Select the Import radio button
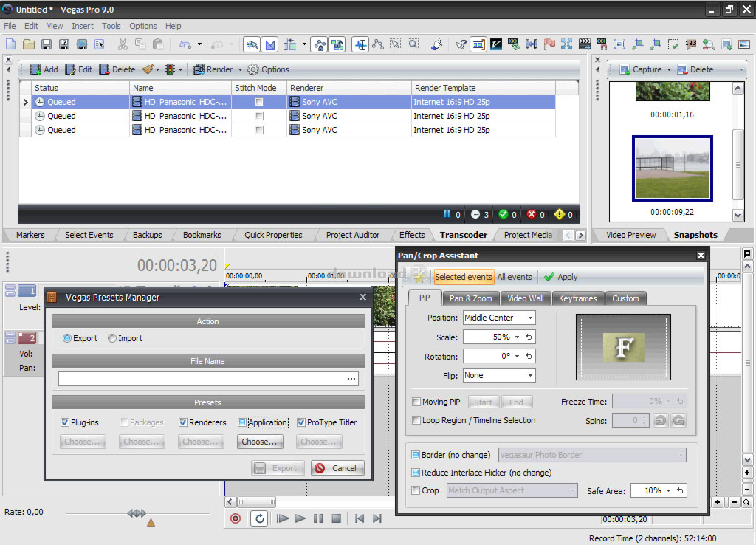 [x=112, y=338]
